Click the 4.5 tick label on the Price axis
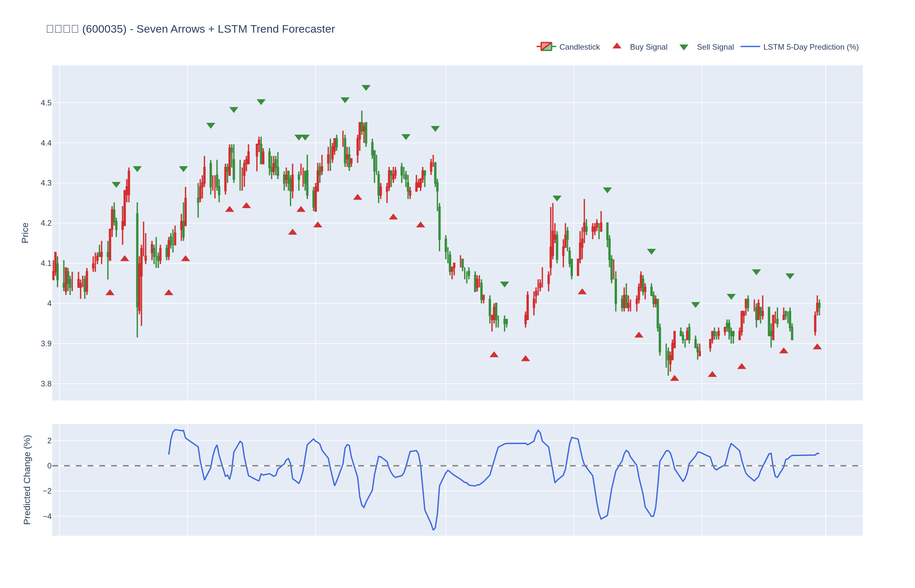The height and width of the screenshot is (588, 915). (x=46, y=103)
